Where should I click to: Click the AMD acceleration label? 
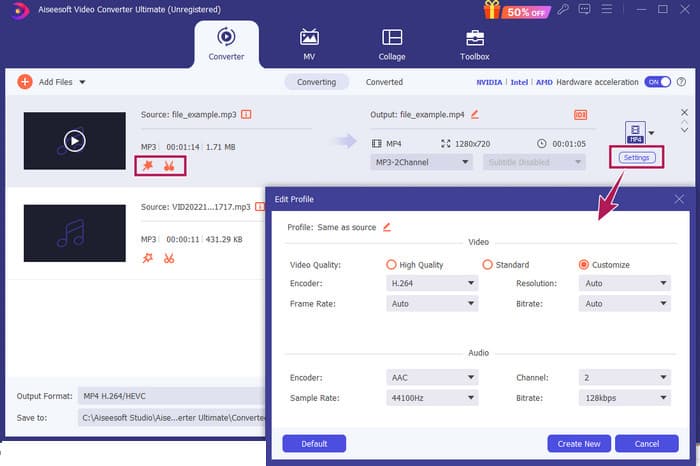[x=544, y=82]
